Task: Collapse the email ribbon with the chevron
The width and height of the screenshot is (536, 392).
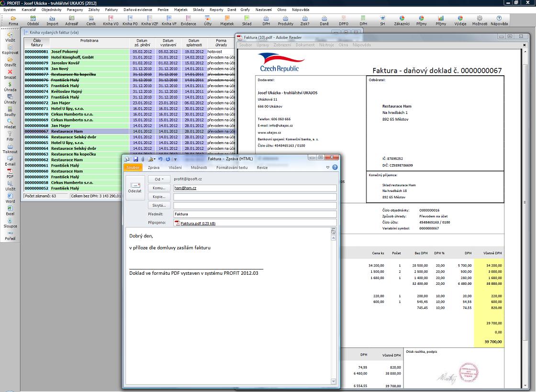Action: [327, 168]
